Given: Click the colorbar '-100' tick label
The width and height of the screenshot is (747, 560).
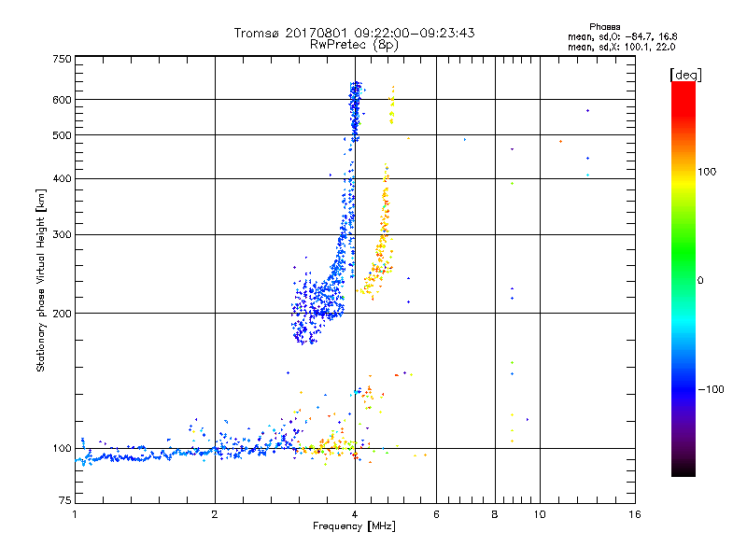Looking at the screenshot, I should click(x=712, y=389).
